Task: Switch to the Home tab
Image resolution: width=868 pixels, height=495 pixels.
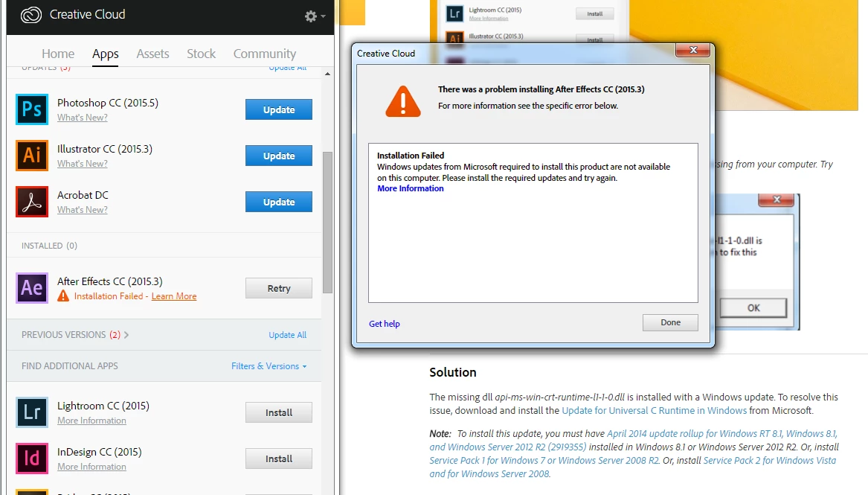Action: click(x=57, y=54)
